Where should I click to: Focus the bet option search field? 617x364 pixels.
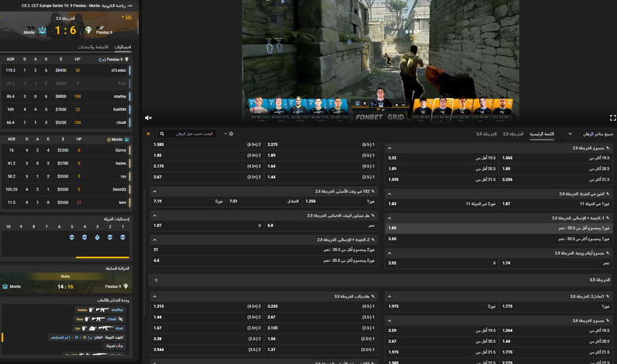(x=187, y=134)
